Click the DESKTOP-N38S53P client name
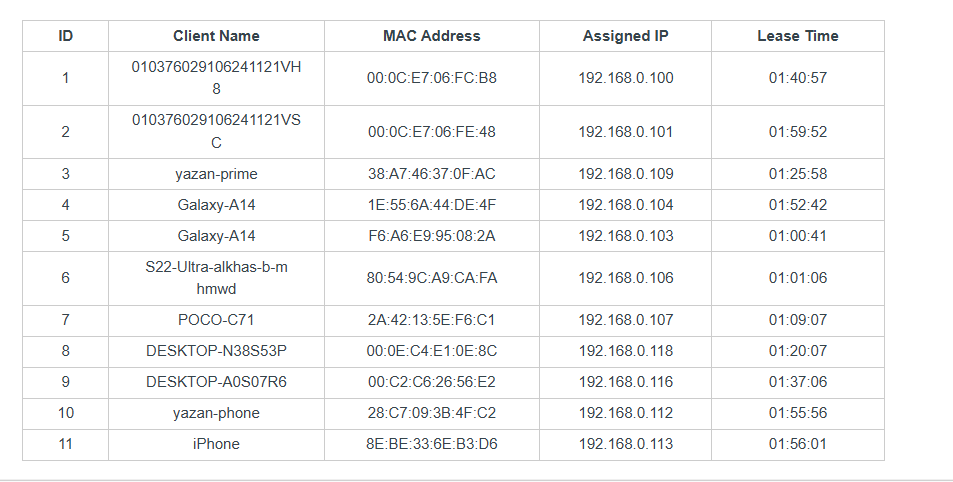Viewport: 953px width, 482px height. (x=216, y=351)
